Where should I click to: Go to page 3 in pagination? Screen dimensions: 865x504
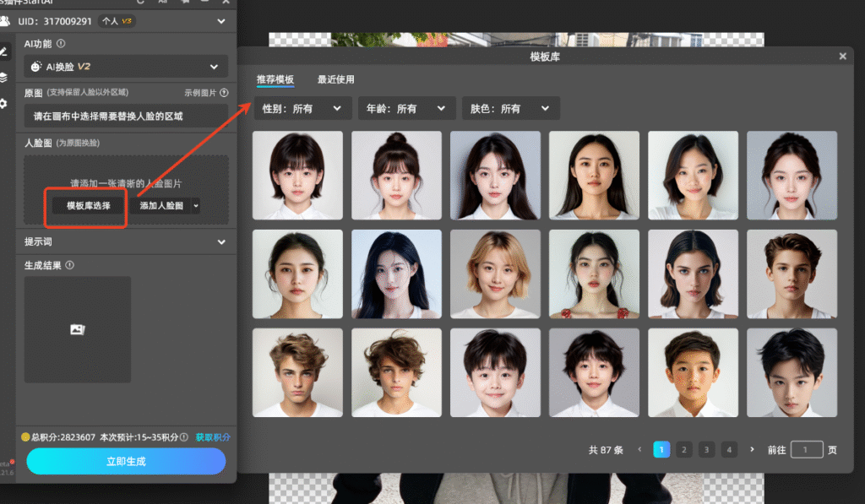pos(707,450)
